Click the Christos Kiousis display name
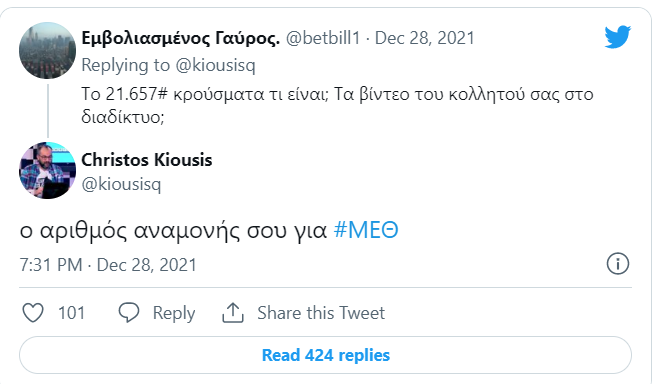Viewport: 666px width, 384px height. point(147,160)
